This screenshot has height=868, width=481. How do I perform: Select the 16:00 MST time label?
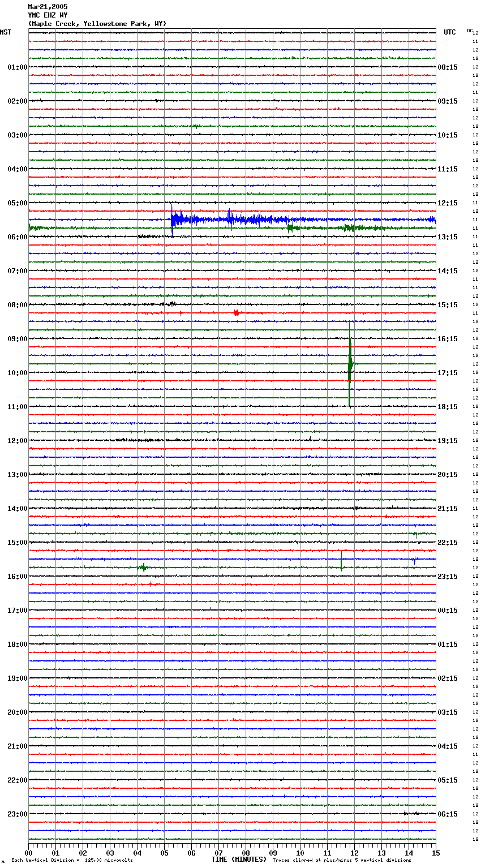click(18, 577)
